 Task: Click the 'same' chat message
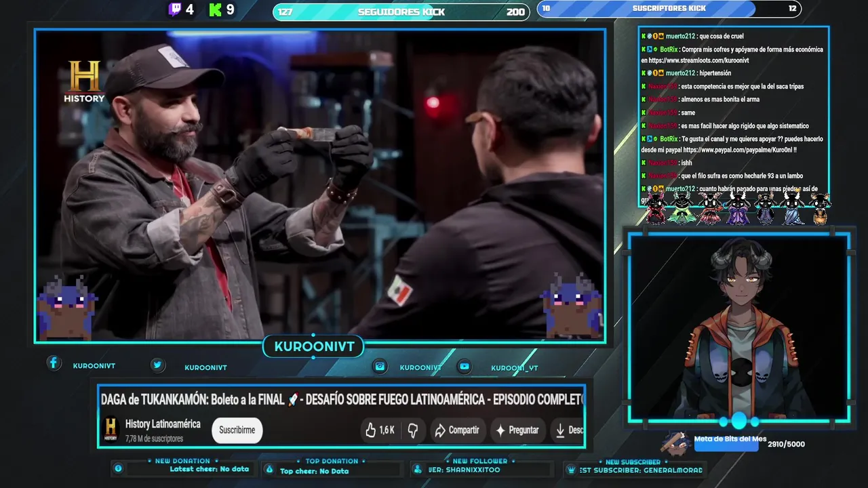click(688, 113)
